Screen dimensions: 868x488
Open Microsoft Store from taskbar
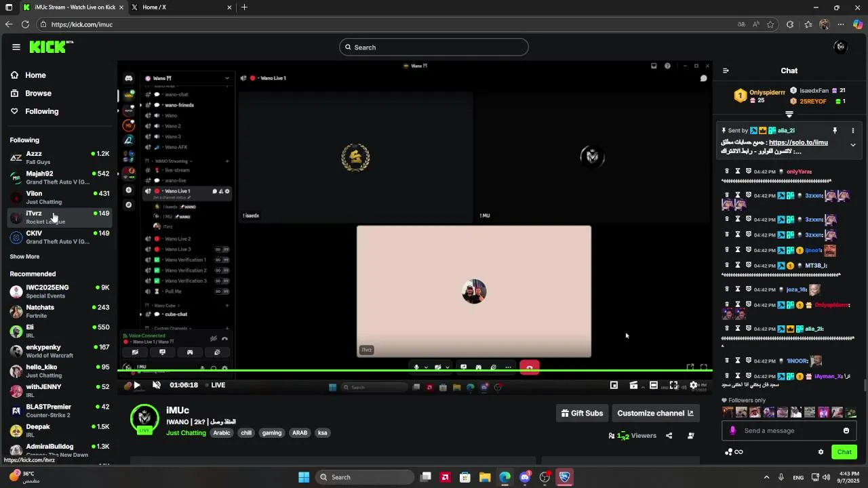[x=465, y=477]
